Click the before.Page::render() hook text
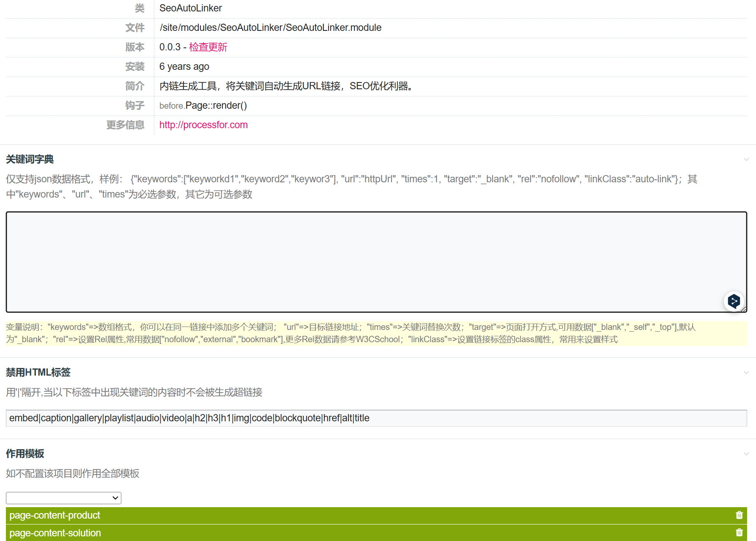The image size is (756, 541). click(x=203, y=105)
